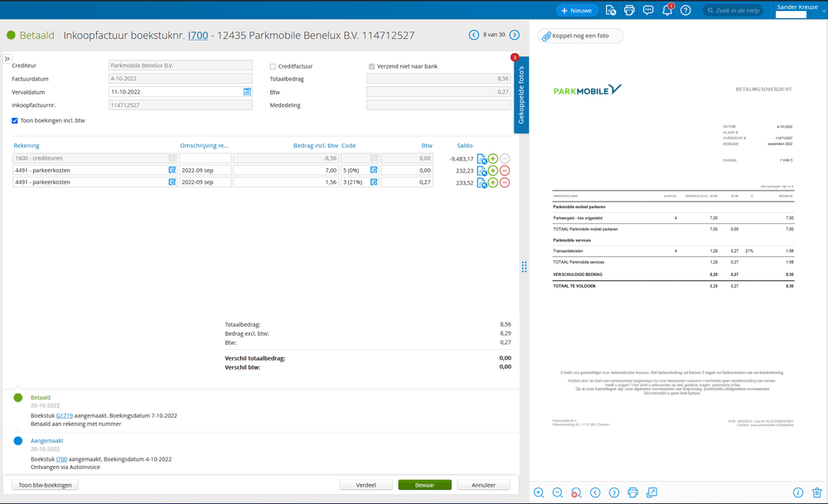This screenshot has width=828, height=504.
Task: View ledger details for 233,52 saldo row
Action: pos(482,183)
